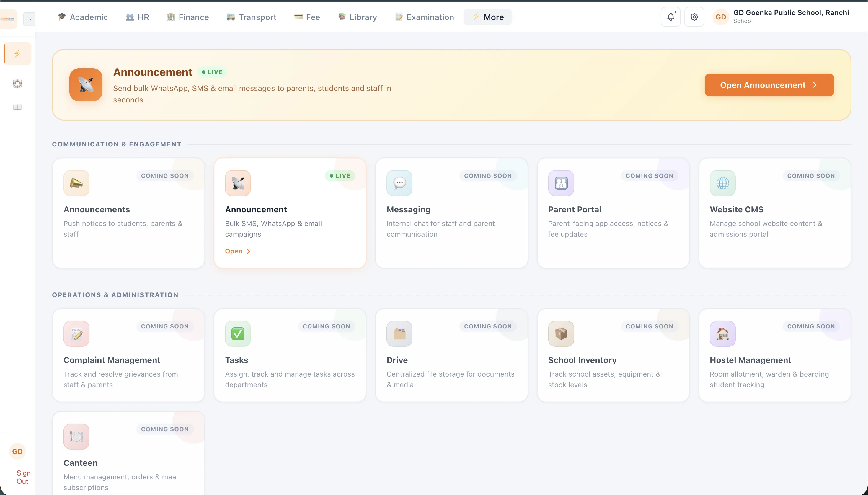Open the Finance menu

tap(188, 17)
